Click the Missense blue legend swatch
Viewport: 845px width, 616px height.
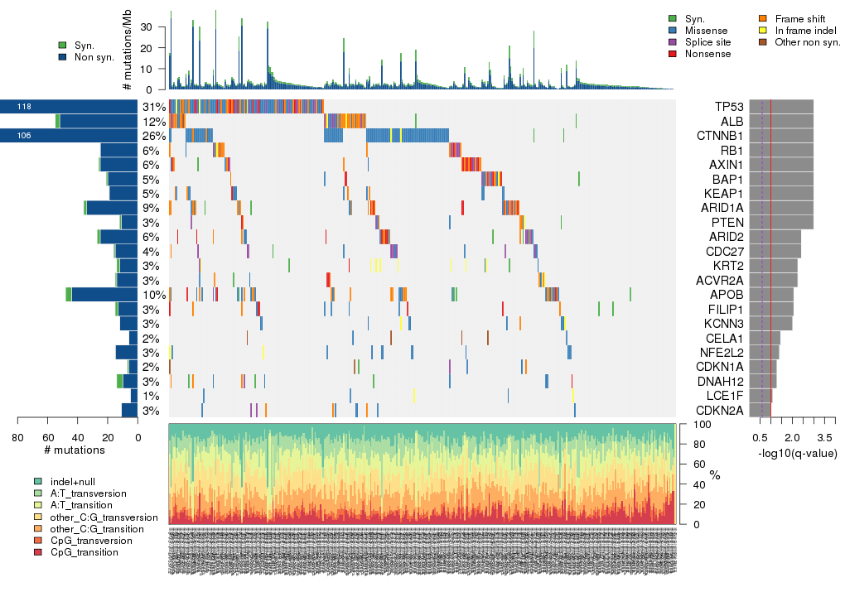673,31
